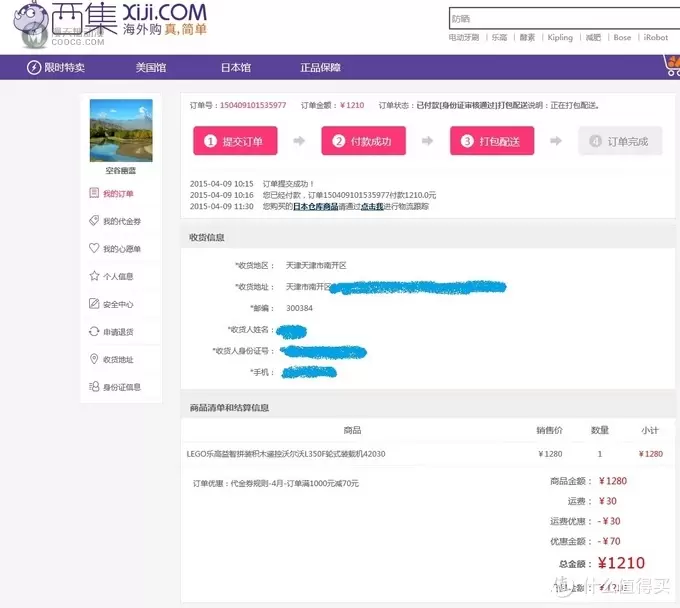The height and width of the screenshot is (608, 680).
Task: Click the 我的心愿单 heart icon
Action: [x=94, y=248]
